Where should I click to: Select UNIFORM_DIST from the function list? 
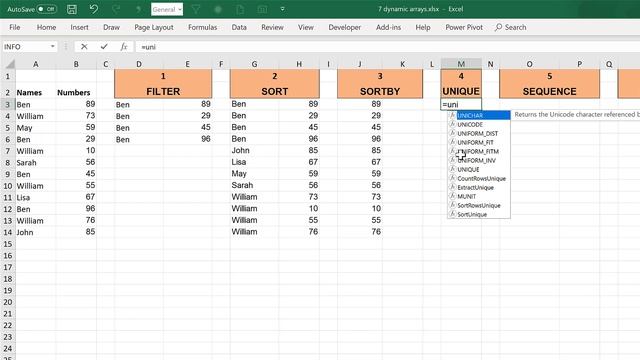click(x=479, y=133)
